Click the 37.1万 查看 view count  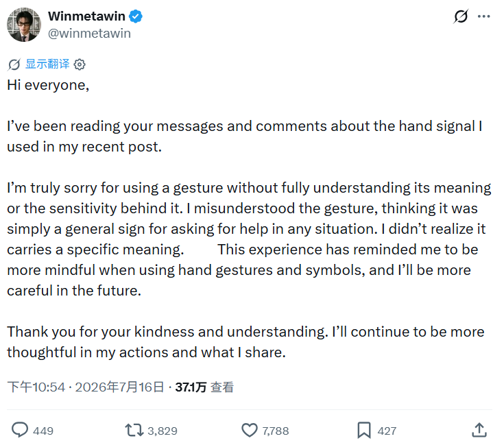(204, 387)
